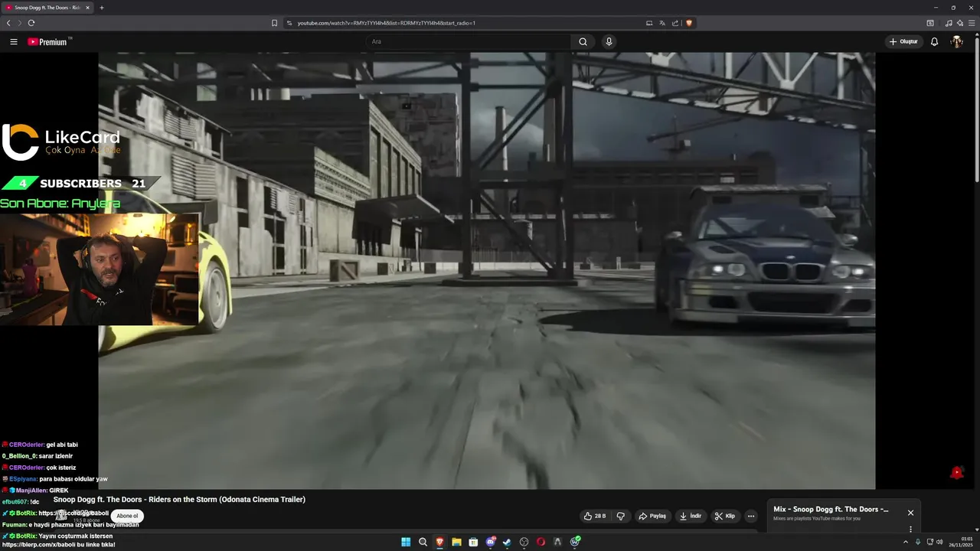980x551 pixels.
Task: Select the Snoop Dogg ft. The Doors tab
Action: pyautogui.click(x=47, y=8)
